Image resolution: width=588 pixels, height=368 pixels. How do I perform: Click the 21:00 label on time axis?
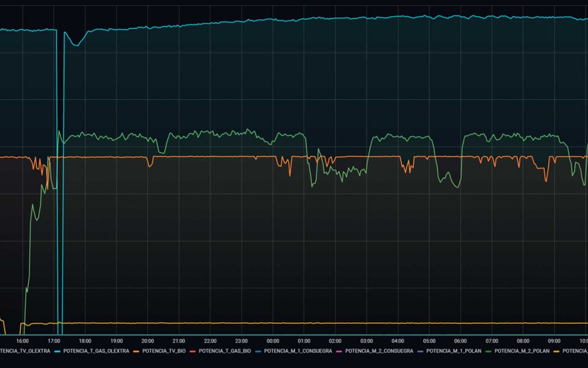point(179,341)
